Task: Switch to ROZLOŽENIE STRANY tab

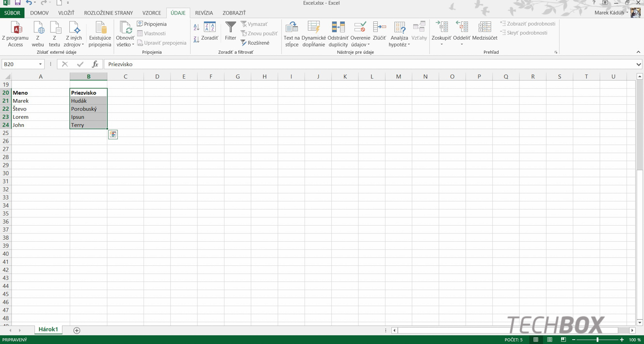Action: (x=109, y=13)
